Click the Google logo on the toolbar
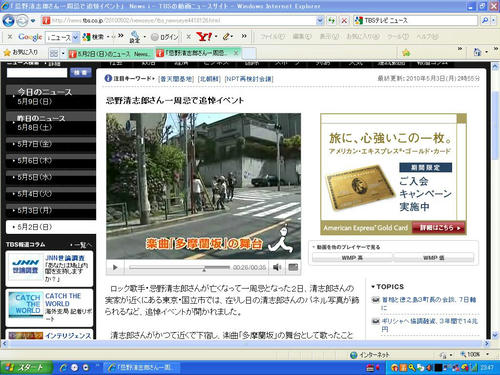 tap(30, 37)
